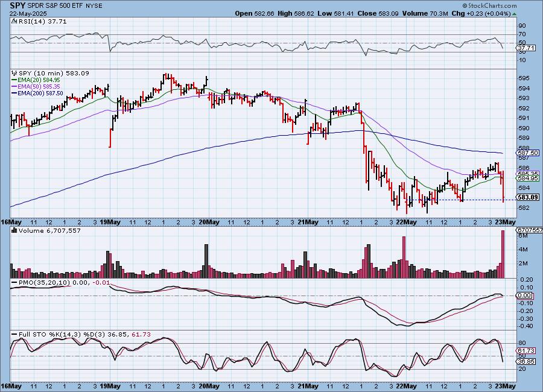
Task: Click the boxed 6707557 volume tag
Action: 529,230
